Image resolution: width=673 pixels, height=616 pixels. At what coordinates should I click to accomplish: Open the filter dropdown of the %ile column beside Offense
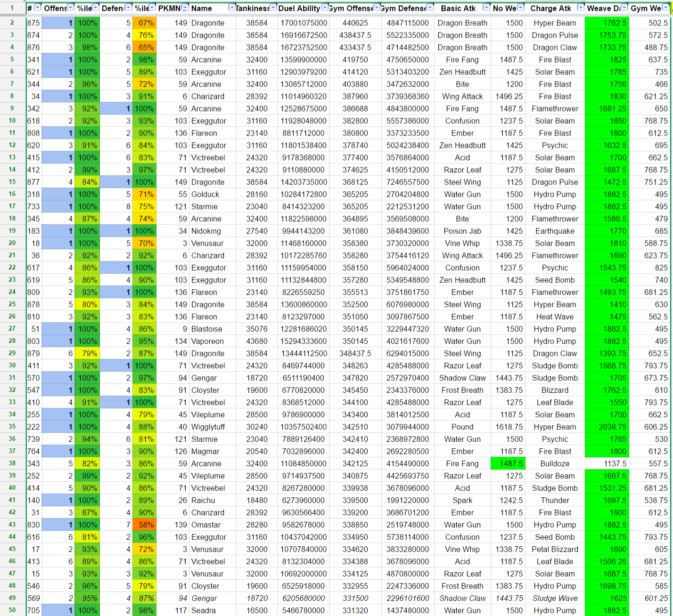click(96, 8)
